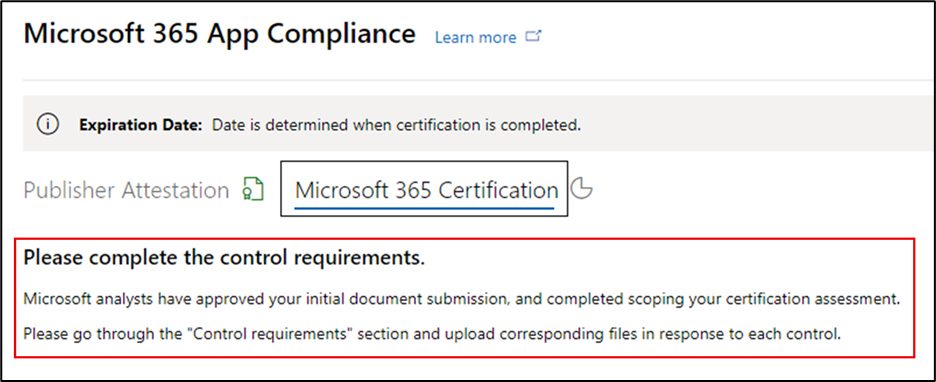Click the Microsoft 365 App Compliance heading
The width and height of the screenshot is (936, 382).
[x=220, y=34]
